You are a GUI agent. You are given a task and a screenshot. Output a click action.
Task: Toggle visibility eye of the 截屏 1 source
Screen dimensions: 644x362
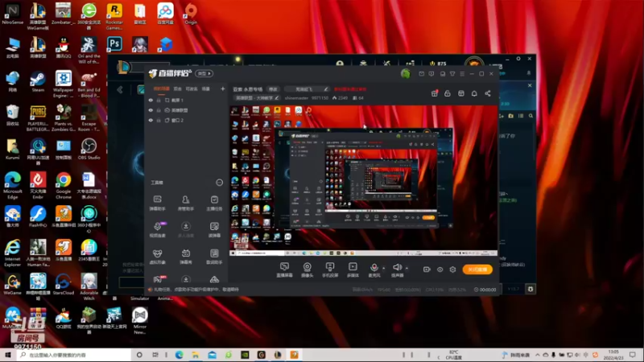[x=151, y=100]
